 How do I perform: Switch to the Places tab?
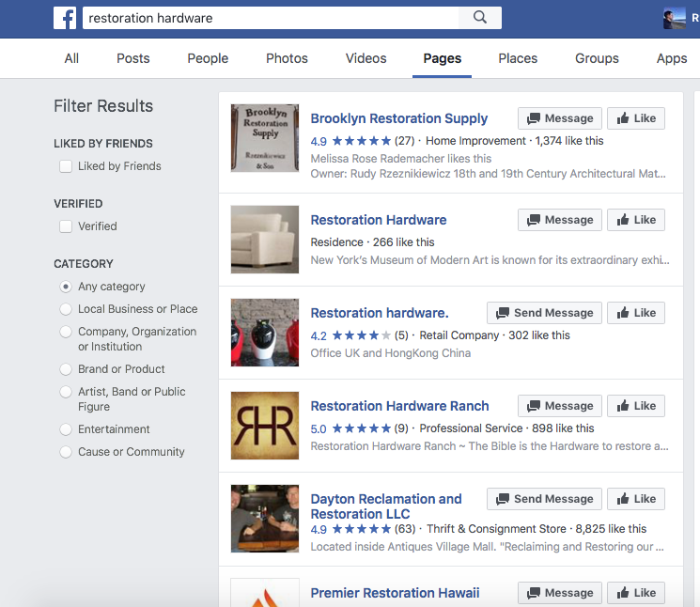tap(518, 58)
